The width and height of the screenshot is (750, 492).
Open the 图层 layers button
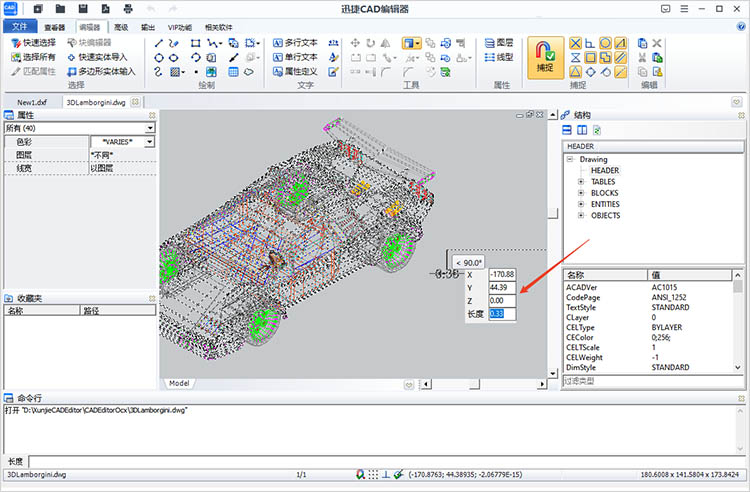tap(499, 43)
